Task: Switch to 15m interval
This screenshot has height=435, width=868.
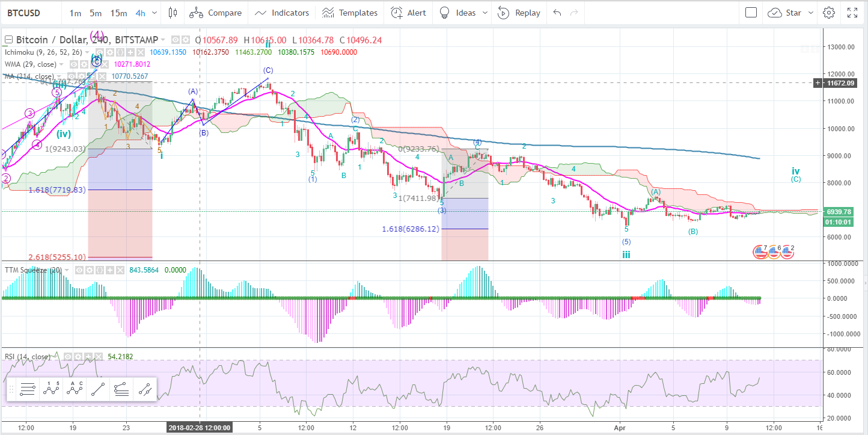Action: coord(118,13)
